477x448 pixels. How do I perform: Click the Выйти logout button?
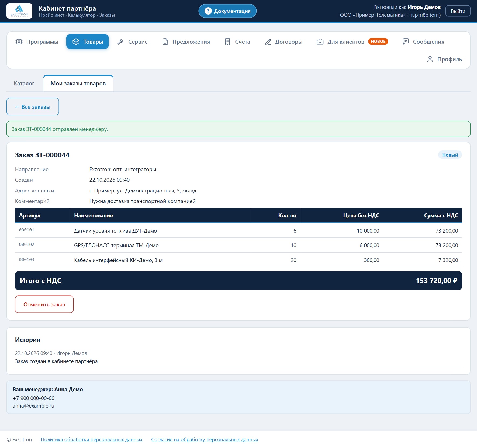[458, 11]
